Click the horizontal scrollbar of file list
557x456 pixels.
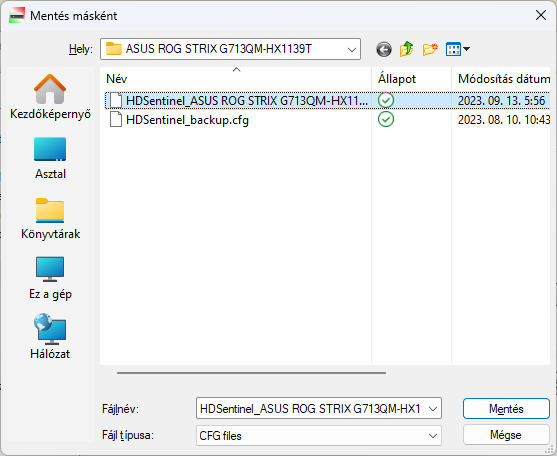tap(251, 373)
